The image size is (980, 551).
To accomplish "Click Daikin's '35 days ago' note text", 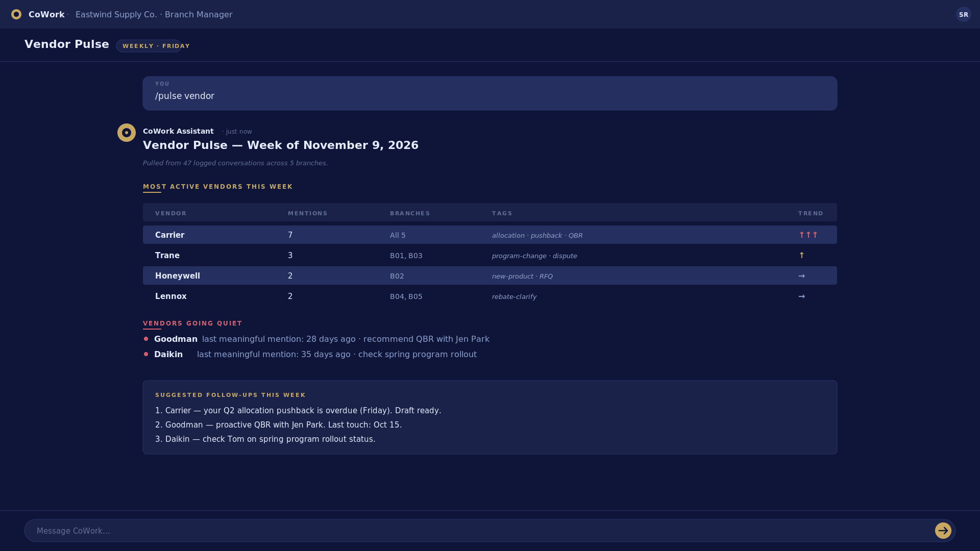I will tap(337, 354).
